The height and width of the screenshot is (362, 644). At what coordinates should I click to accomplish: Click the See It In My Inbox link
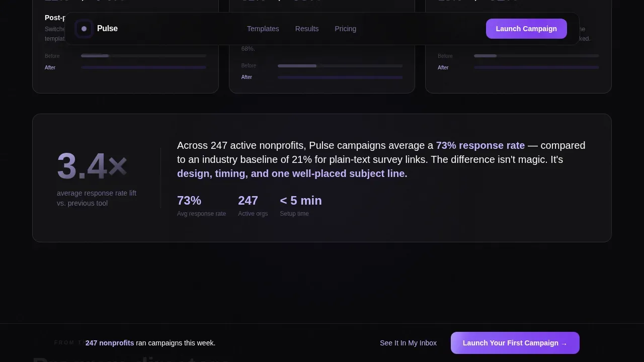pyautogui.click(x=408, y=343)
